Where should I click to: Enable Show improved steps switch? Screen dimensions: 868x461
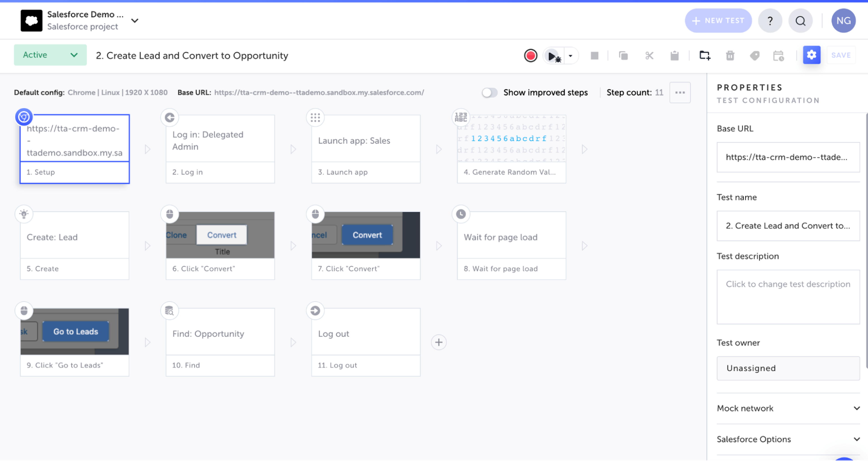point(489,92)
